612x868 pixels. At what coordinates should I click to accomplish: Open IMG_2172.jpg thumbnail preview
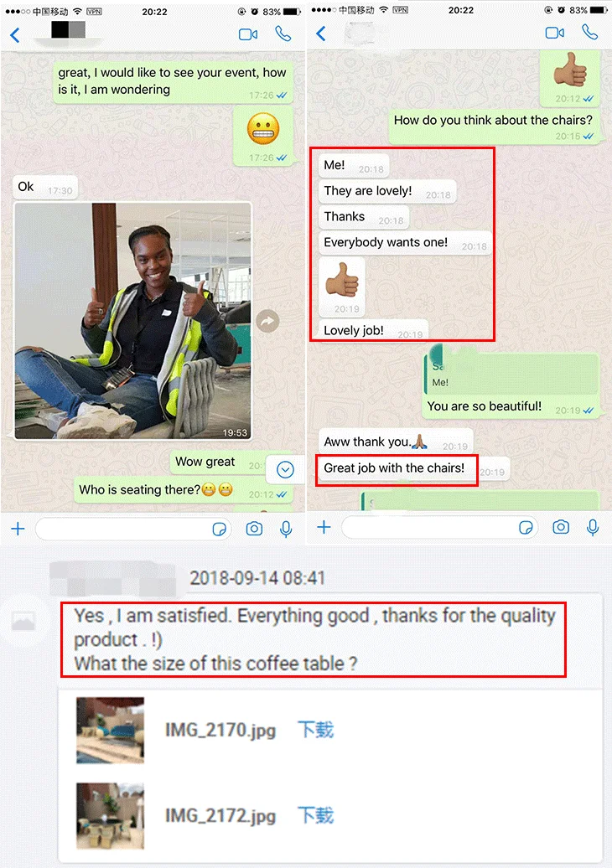coord(110,816)
